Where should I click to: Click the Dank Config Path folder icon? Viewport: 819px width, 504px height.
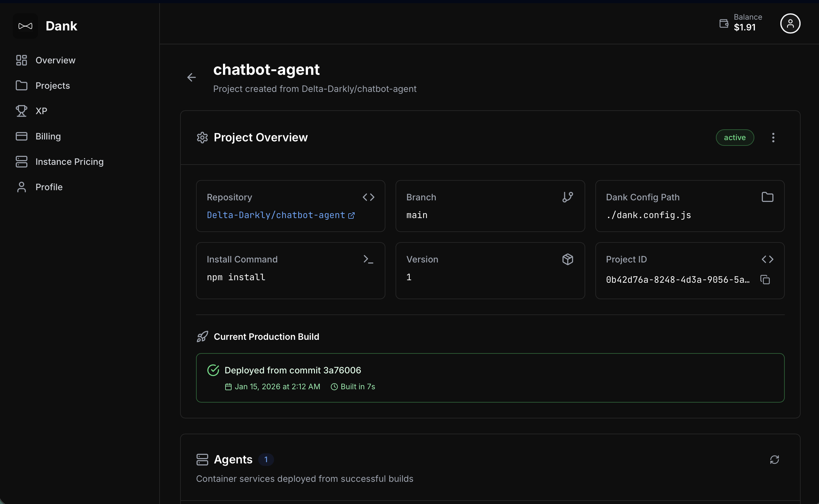[x=767, y=197]
